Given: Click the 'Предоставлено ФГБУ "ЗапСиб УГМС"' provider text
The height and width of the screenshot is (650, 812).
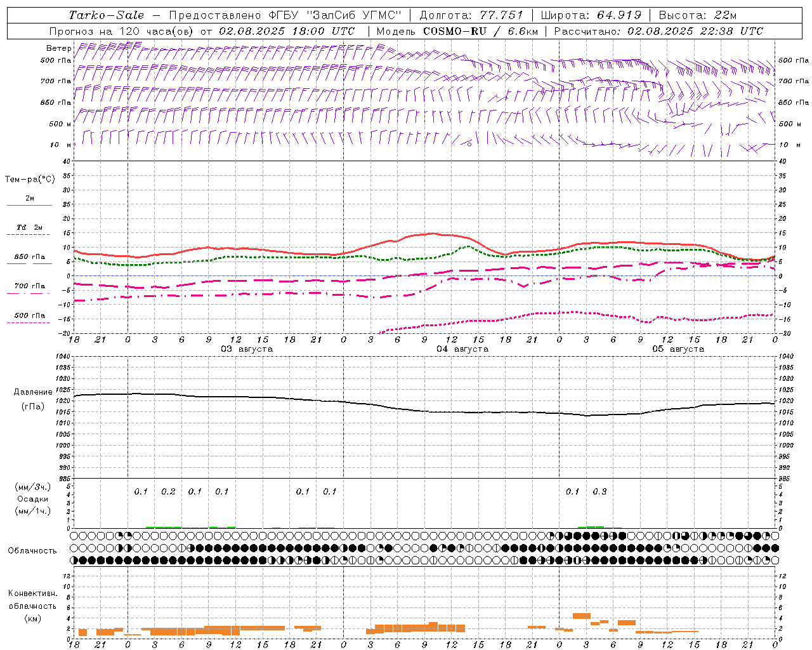Looking at the screenshot, I should (285, 15).
